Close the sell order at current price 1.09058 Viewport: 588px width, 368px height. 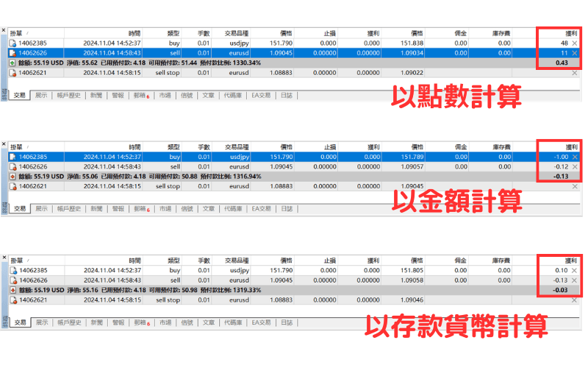575,280
